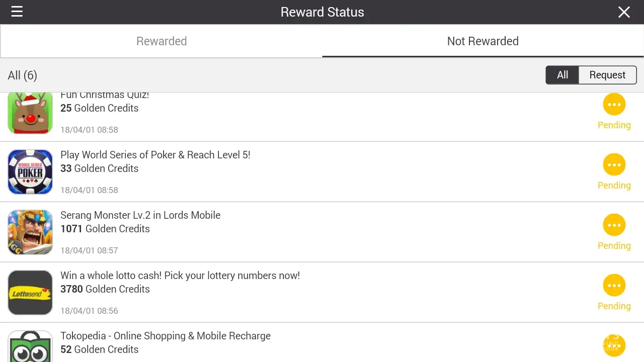Tap the World Series of Poker icon
Image resolution: width=644 pixels, height=362 pixels.
coord(30,172)
